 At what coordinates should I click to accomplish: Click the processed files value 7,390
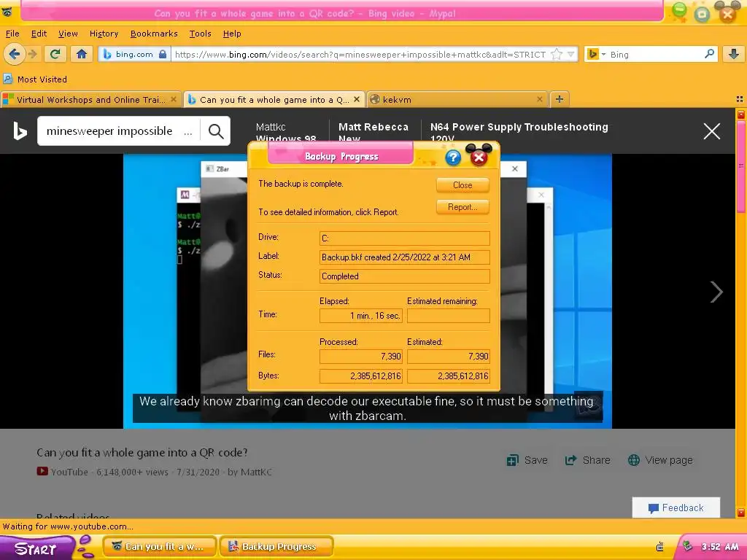361,356
